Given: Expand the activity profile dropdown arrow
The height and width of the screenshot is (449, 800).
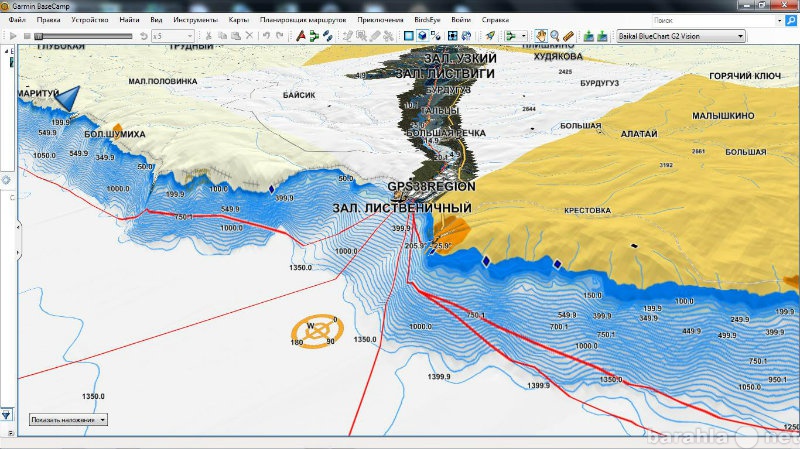Looking at the screenshot, I should [x=523, y=36].
